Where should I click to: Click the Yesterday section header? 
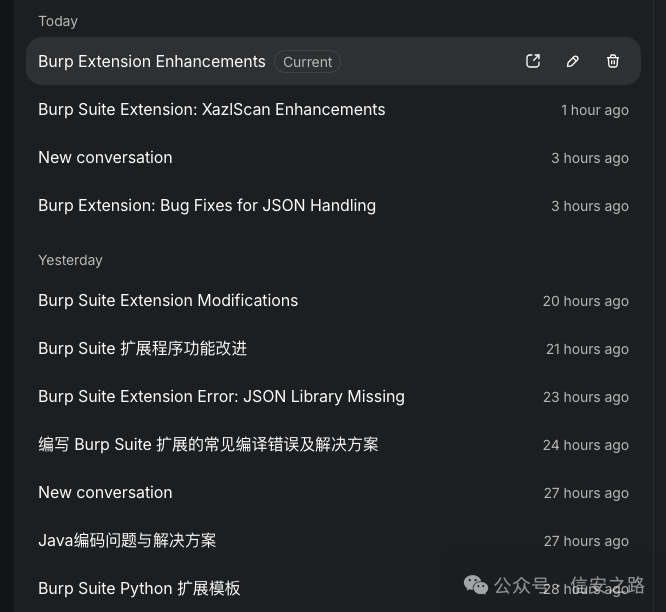71,260
